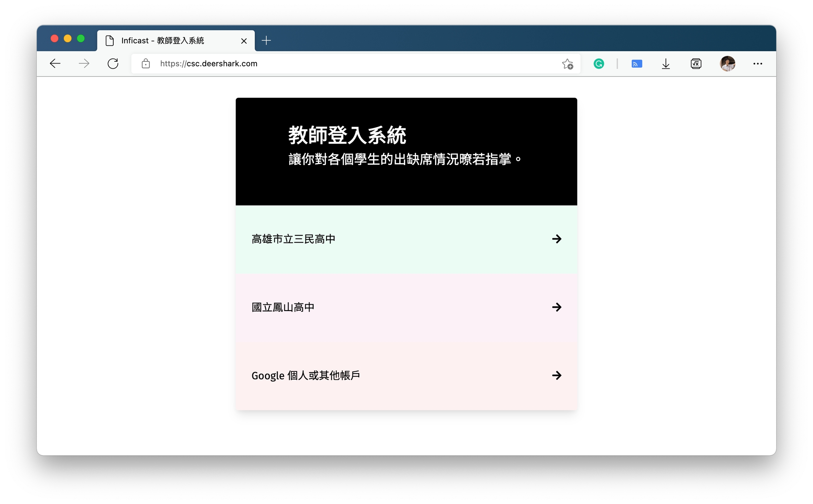This screenshot has height=504, width=813.
Task: Click the browser back arrow
Action: (55, 63)
